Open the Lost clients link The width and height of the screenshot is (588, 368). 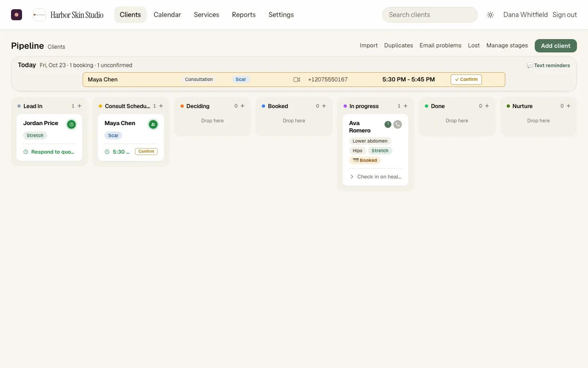coord(474,46)
